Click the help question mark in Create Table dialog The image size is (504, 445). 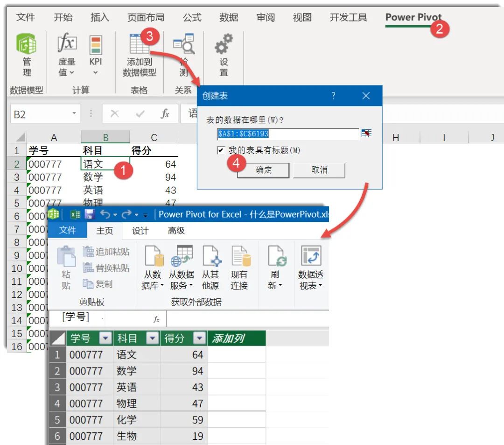(333, 96)
